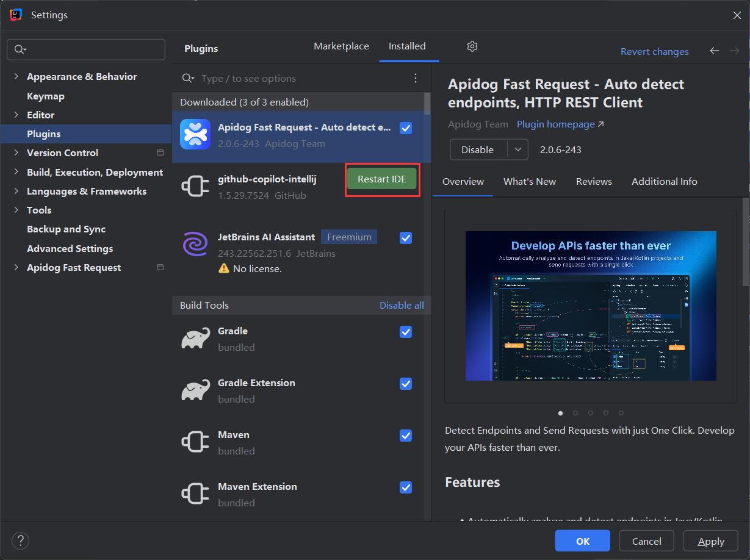This screenshot has height=560, width=750.
Task: Click the Restart IDE button
Action: coord(382,179)
